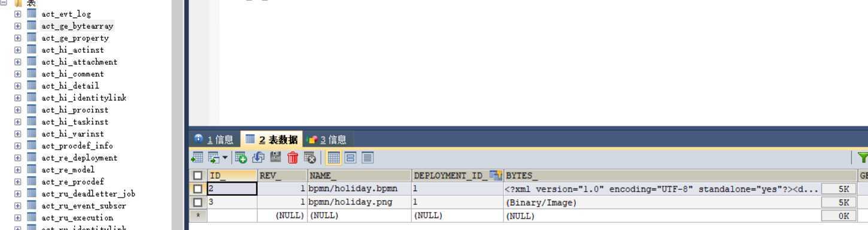Switch to form view mode icon
Screen dimensions: 868x230
[351, 158]
